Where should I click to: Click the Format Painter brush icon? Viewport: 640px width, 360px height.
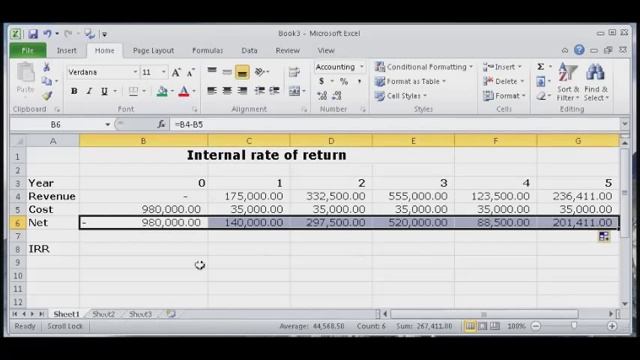point(47,96)
